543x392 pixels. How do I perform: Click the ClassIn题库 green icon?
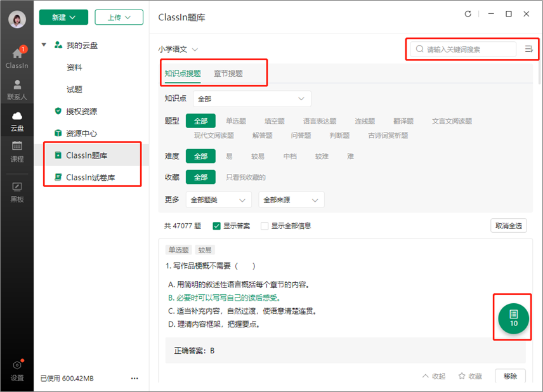click(58, 155)
